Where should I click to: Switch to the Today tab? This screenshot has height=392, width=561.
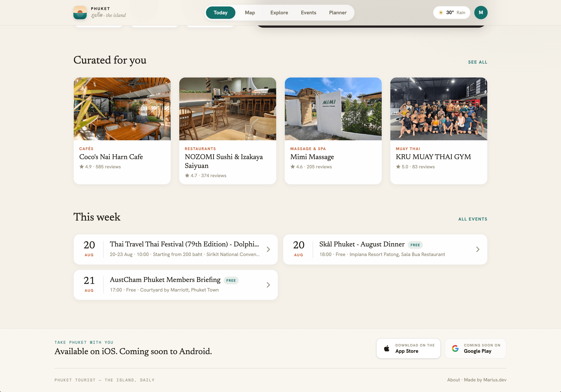[220, 13]
